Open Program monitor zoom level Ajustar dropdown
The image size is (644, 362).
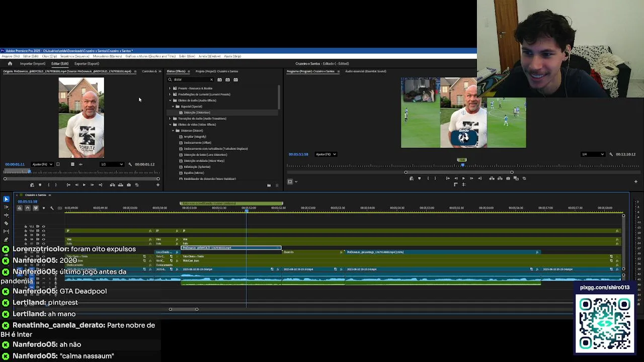(x=327, y=154)
